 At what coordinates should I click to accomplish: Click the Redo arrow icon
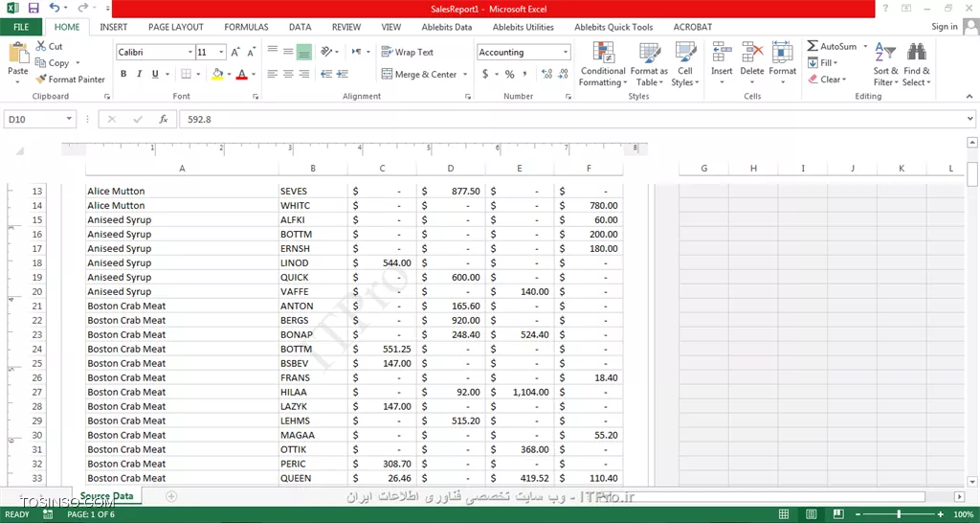pyautogui.click(x=82, y=8)
